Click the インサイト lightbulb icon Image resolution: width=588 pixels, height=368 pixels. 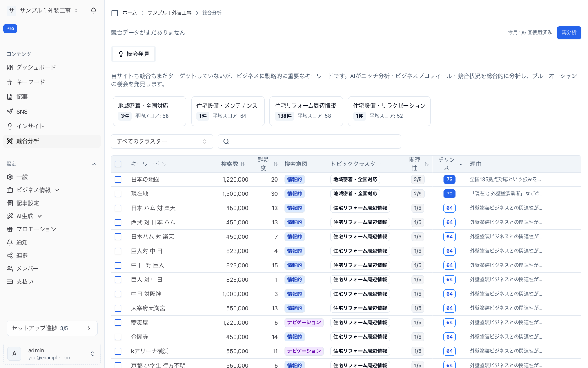(x=10, y=126)
